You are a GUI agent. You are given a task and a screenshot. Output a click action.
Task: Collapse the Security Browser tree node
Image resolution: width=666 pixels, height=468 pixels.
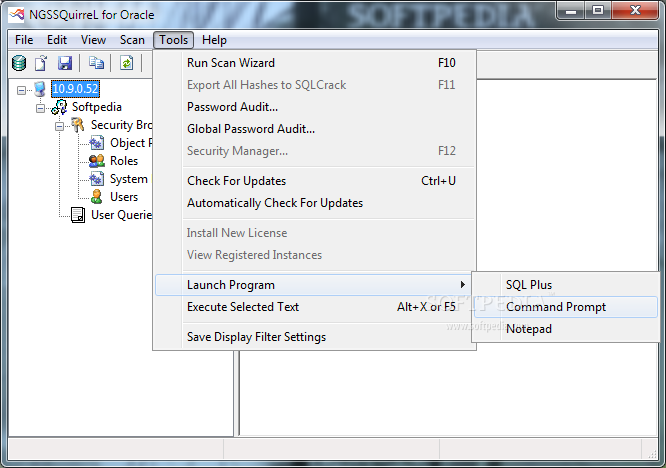point(59,126)
